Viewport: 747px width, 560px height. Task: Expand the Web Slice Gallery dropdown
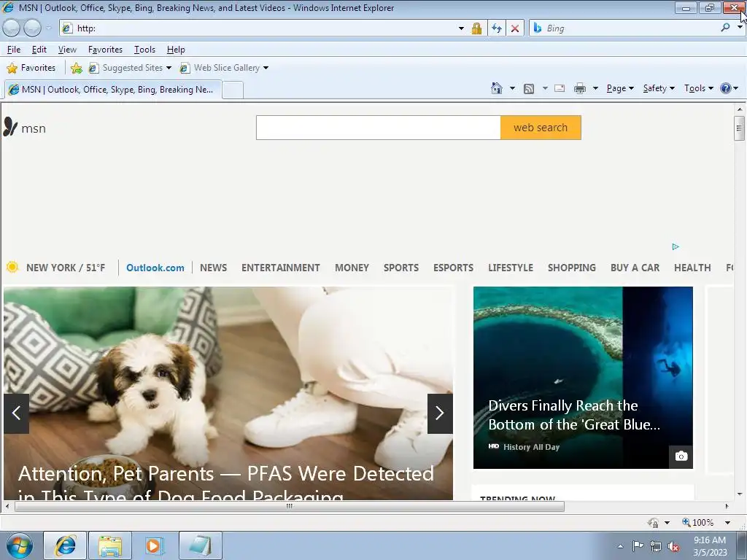coord(266,68)
